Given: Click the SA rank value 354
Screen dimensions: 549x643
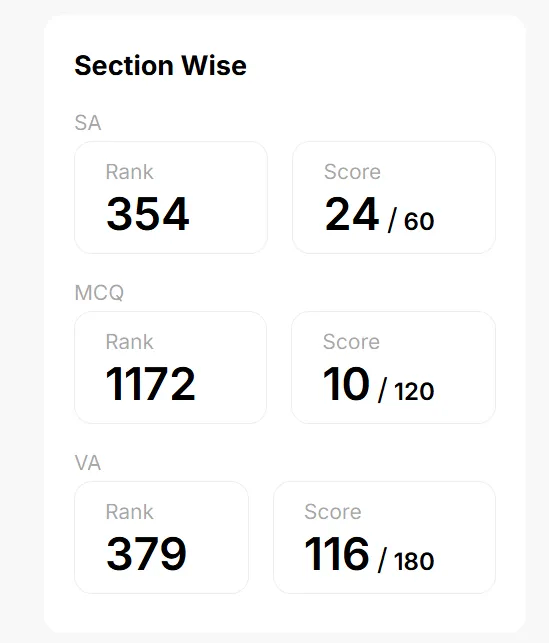Looking at the screenshot, I should (148, 214).
